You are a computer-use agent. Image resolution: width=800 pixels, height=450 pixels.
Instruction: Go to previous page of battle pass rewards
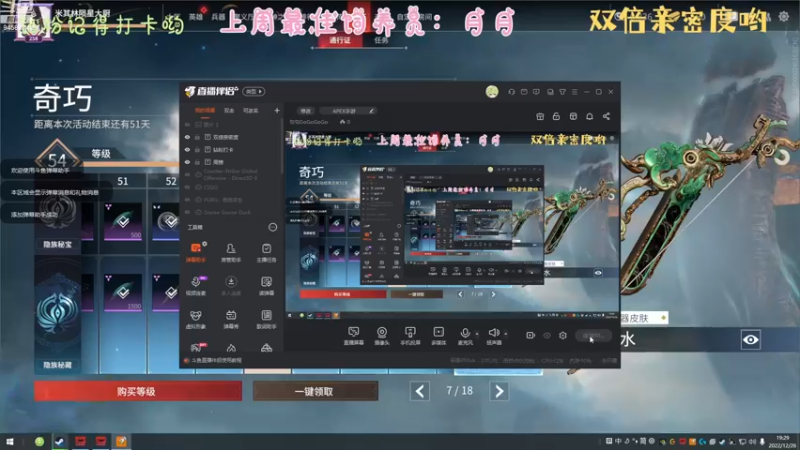(419, 391)
